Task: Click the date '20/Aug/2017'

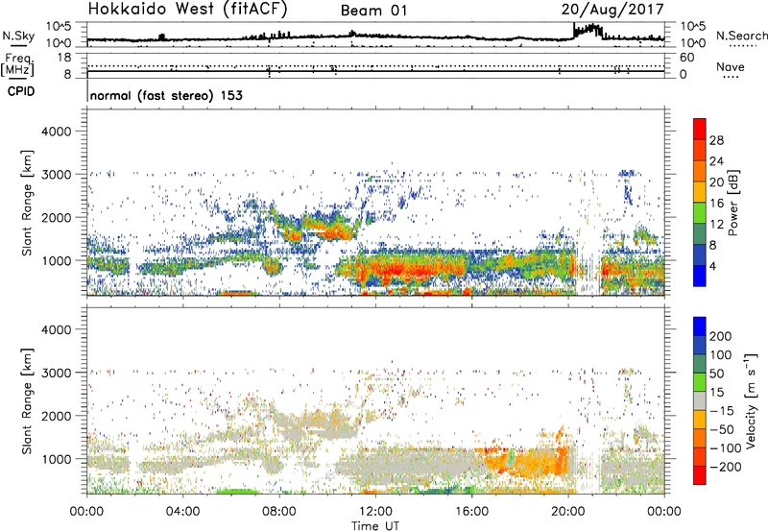Action: click(x=612, y=10)
